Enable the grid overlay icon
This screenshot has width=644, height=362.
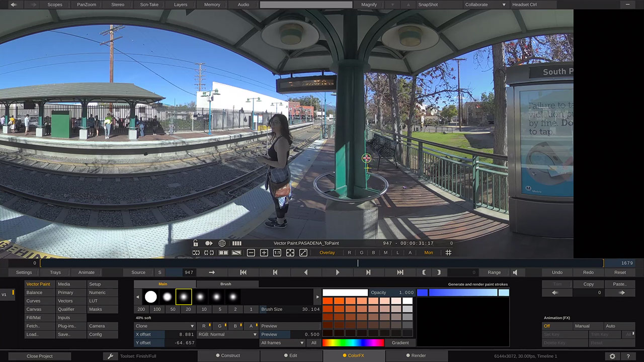(x=448, y=252)
